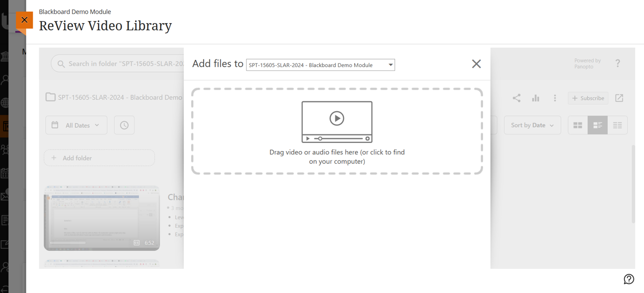644x293 pixels.
Task: Click the Search in folder field
Action: pyautogui.click(x=117, y=64)
